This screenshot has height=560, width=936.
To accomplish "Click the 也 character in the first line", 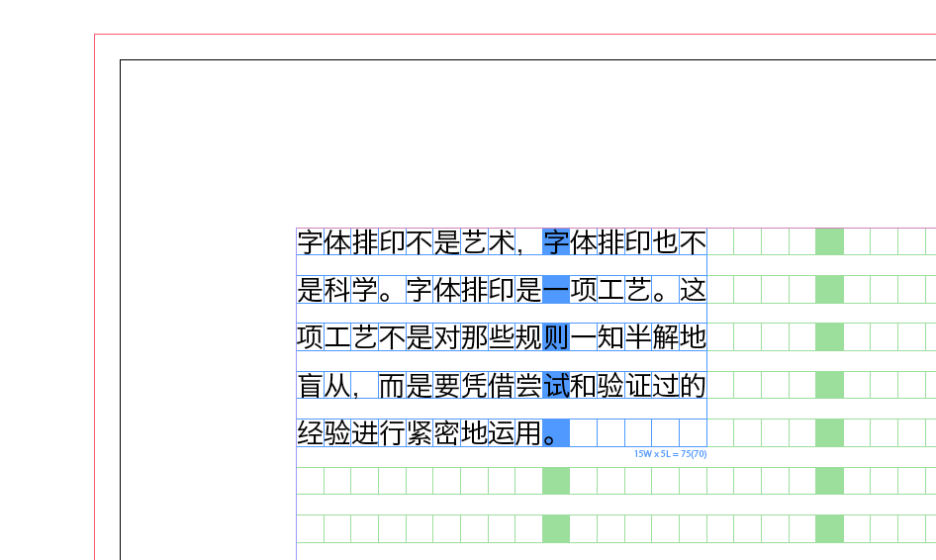I will pyautogui.click(x=666, y=242).
